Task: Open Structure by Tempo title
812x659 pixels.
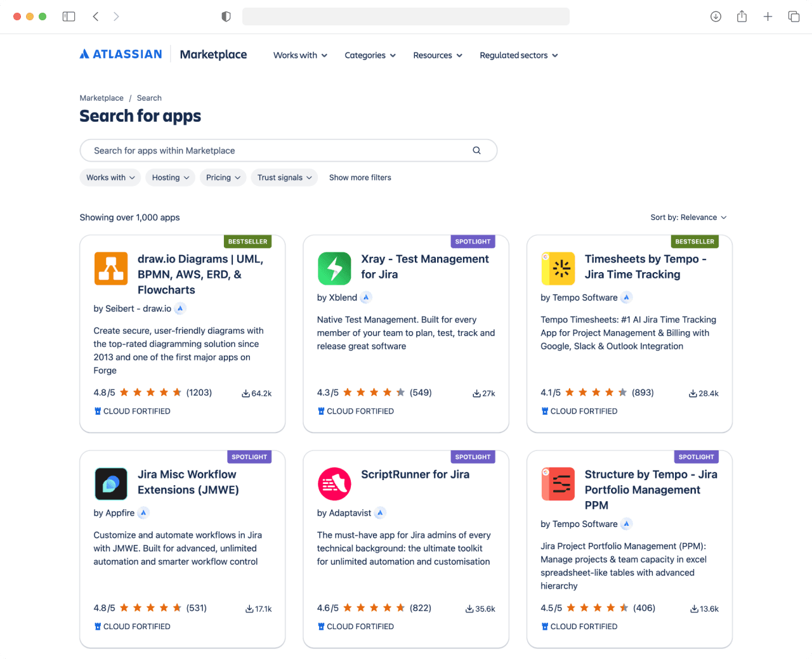Action: coord(651,490)
